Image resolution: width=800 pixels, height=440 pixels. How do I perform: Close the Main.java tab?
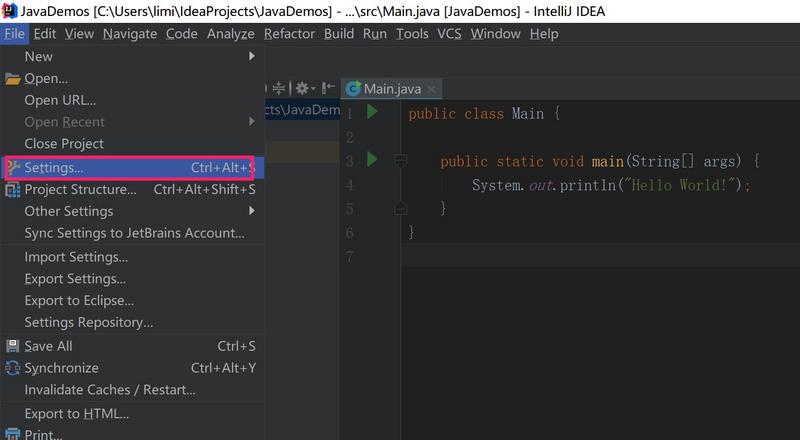432,89
